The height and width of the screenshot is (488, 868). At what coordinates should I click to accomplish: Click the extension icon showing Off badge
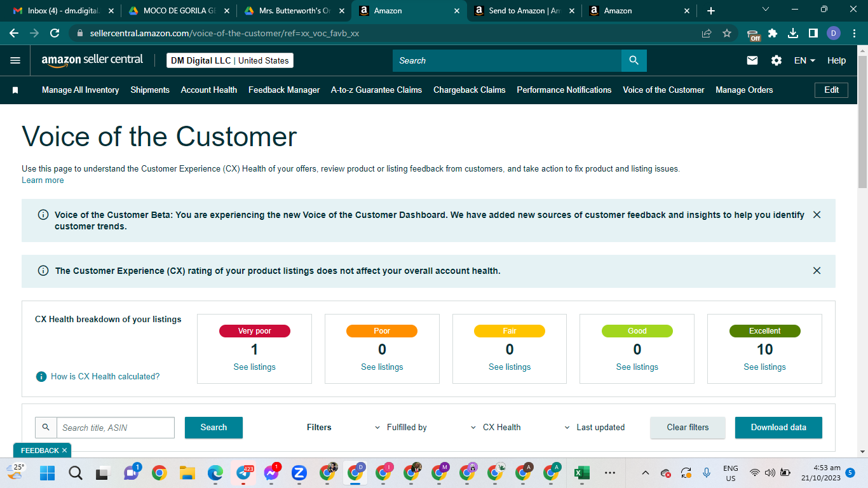pyautogui.click(x=754, y=34)
